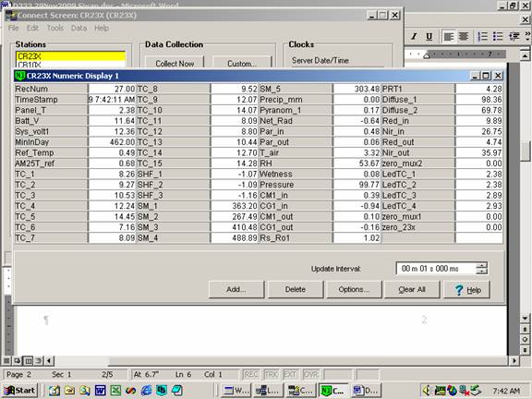Close the Word document with inner X
532x399 pixels.
pos(526,19)
